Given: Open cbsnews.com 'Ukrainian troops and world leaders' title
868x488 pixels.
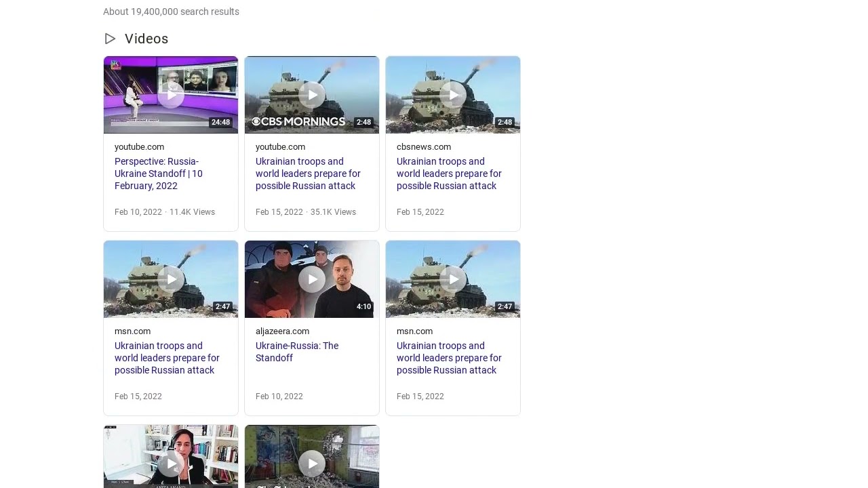Looking at the screenshot, I should tap(449, 174).
